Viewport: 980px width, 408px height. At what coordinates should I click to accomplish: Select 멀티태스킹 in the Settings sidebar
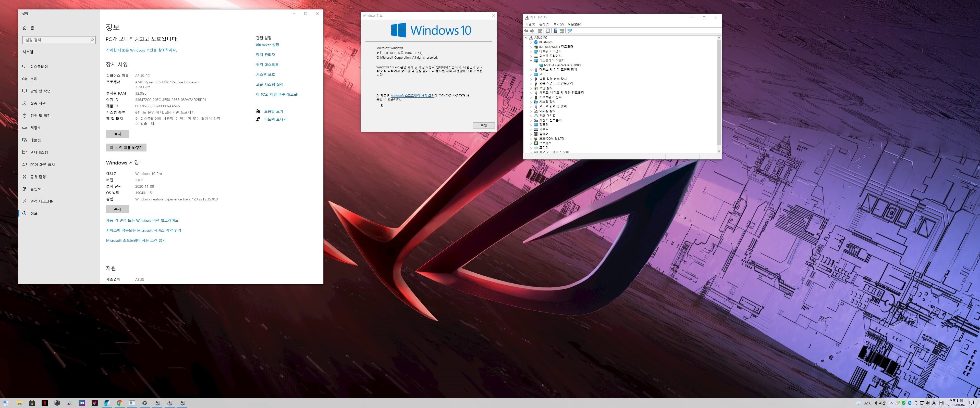tap(59, 152)
